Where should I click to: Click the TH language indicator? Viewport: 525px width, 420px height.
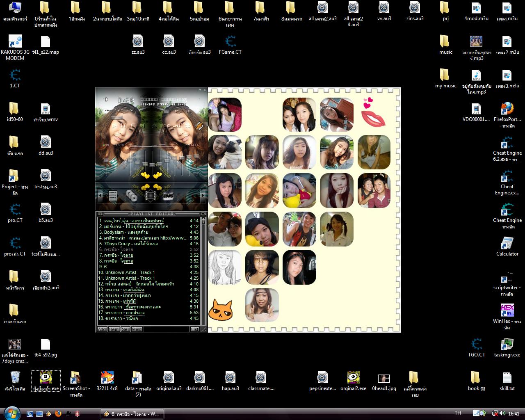click(458, 413)
